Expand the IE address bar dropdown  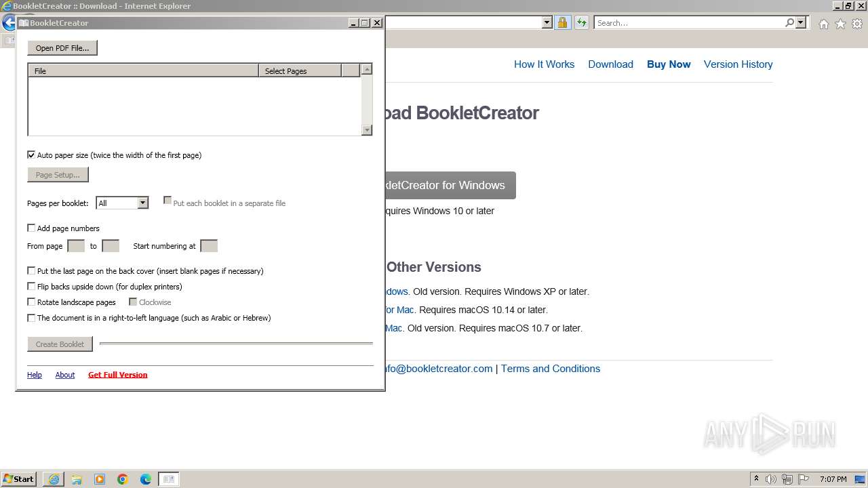coord(547,22)
